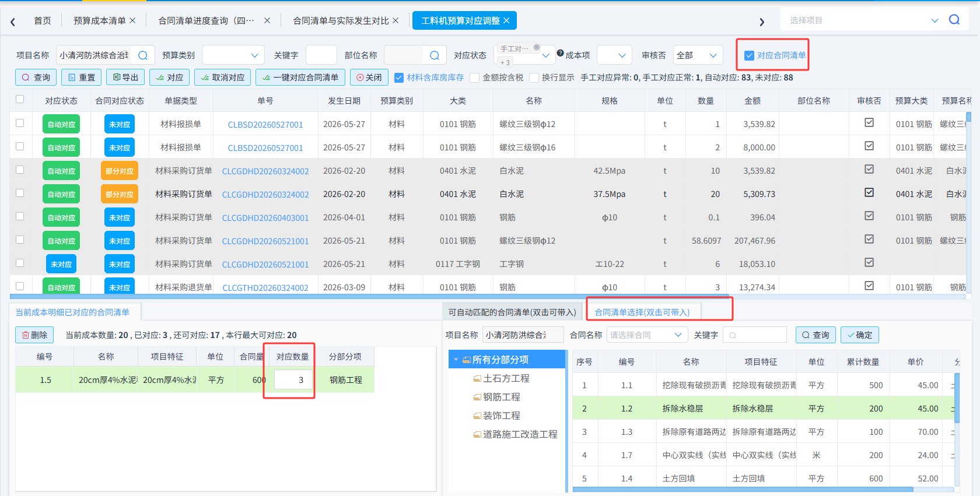This screenshot has width=980, height=496.
Task: Click the 删除 delete button
Action: [x=34, y=335]
